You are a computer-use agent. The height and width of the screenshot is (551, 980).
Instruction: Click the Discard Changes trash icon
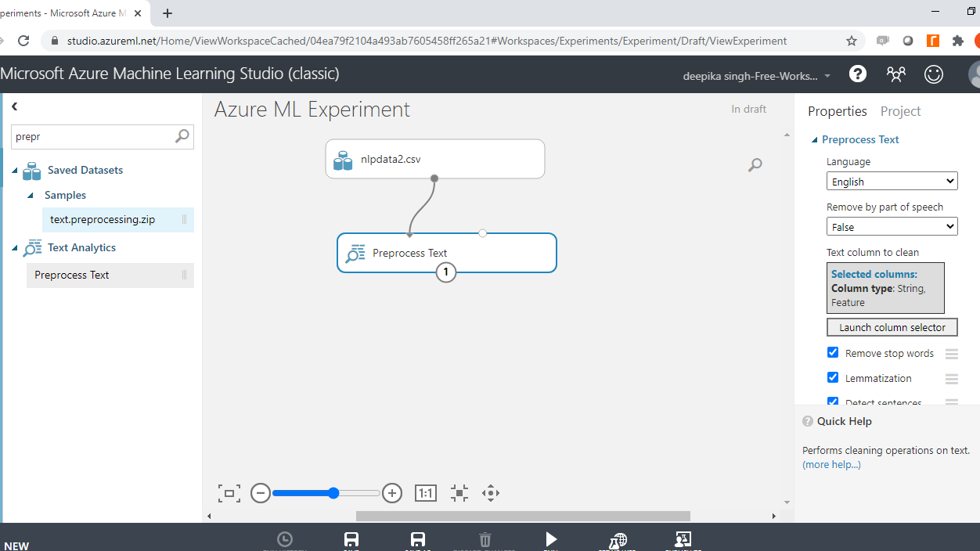[x=485, y=539]
